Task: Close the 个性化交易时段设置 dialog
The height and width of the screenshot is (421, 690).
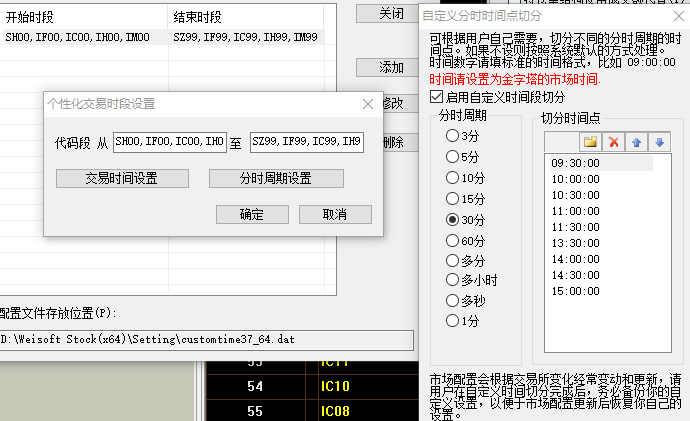Action: tap(368, 104)
